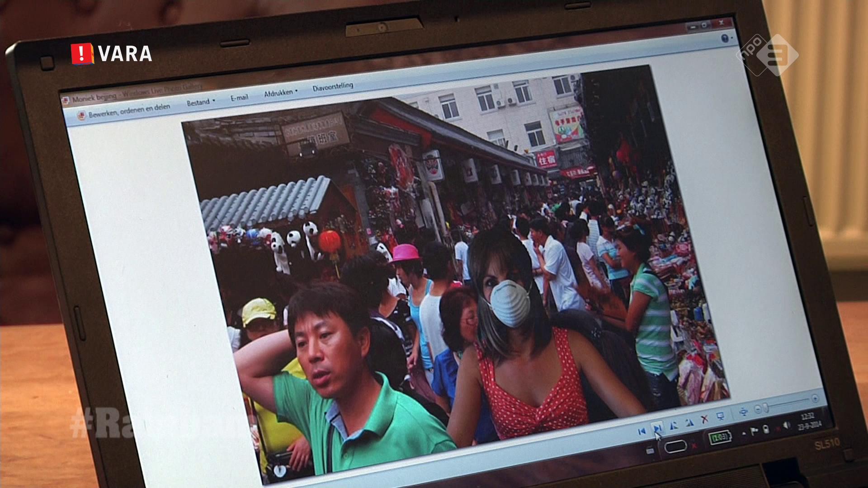Screen dimensions: 868x488
Task: Open the volume speaker tray icon
Action: 786,426
